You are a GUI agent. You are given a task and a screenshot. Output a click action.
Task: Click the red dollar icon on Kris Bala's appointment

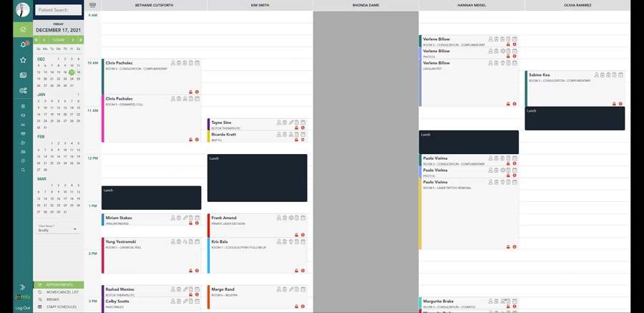(303, 270)
